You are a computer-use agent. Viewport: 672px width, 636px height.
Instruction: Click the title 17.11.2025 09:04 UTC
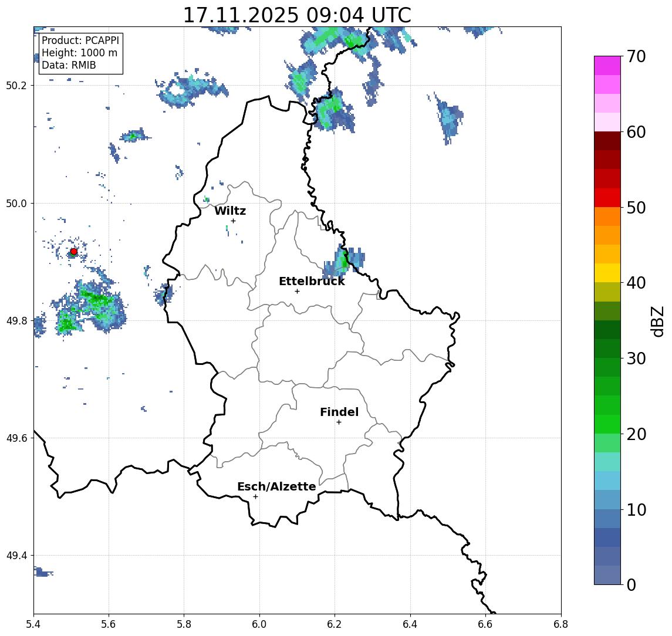297,15
